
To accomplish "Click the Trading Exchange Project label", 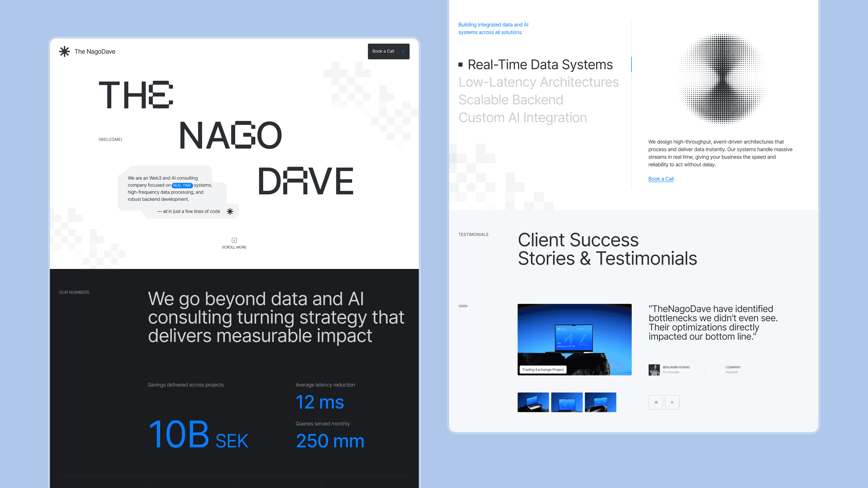I will [543, 370].
